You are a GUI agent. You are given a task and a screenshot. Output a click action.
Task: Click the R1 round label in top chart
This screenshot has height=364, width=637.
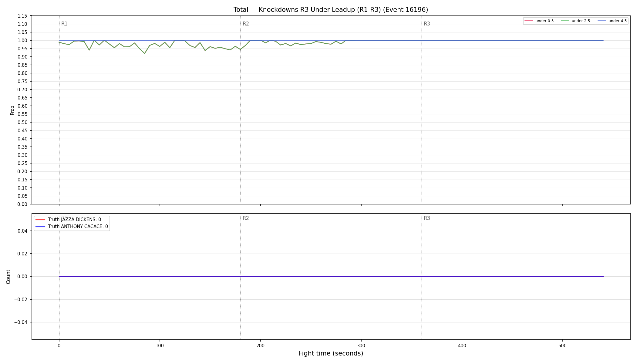[64, 24]
